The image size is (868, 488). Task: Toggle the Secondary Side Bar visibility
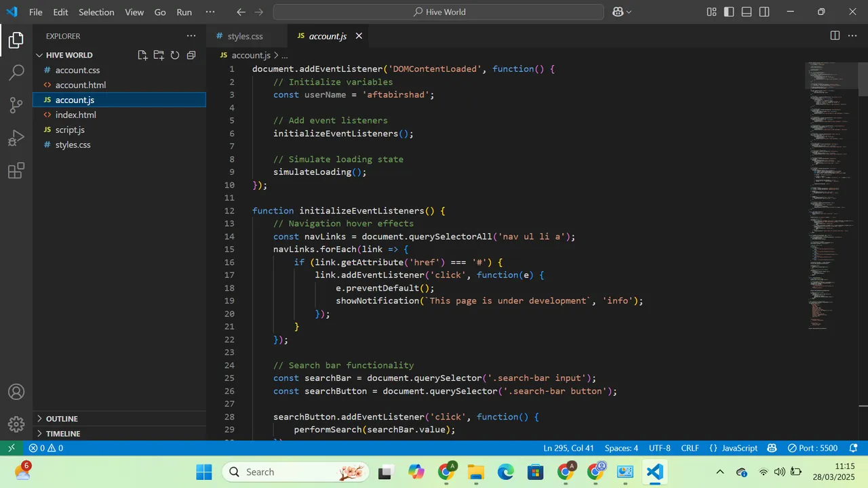[x=764, y=12]
